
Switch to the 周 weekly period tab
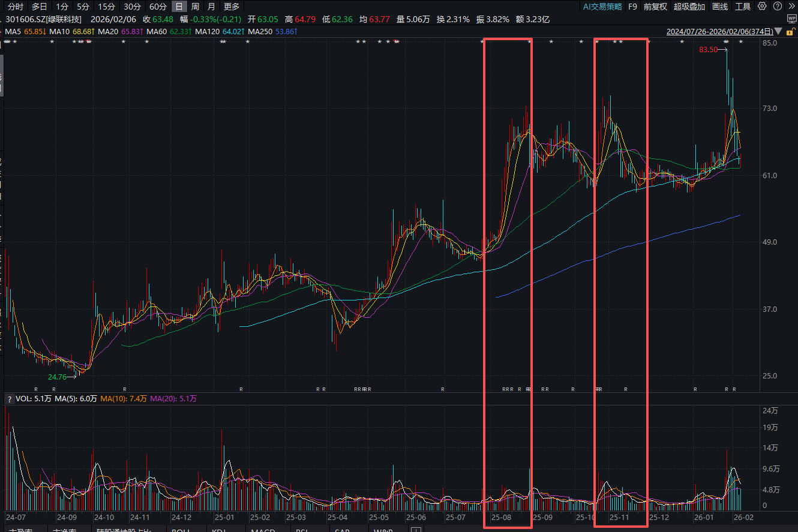[x=195, y=7]
